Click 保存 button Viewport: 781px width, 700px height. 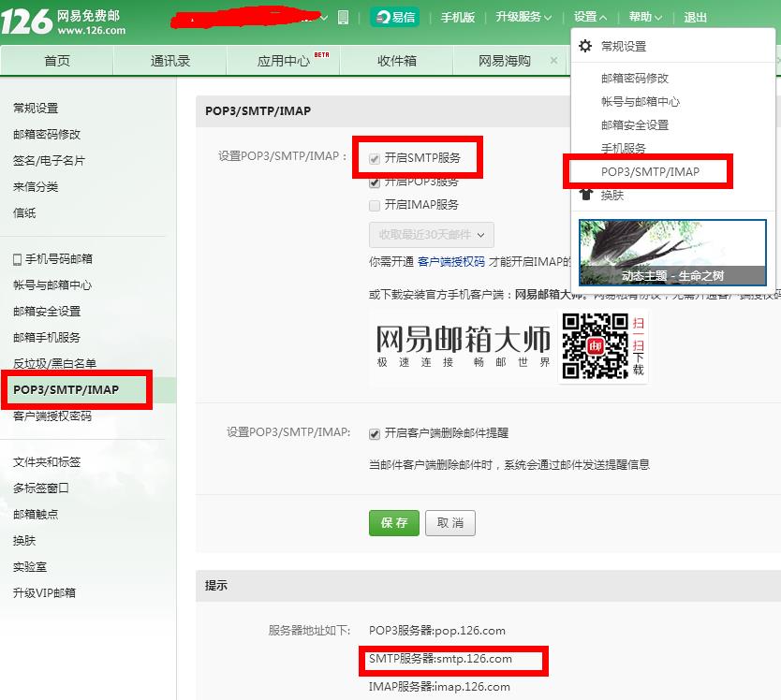click(x=394, y=523)
